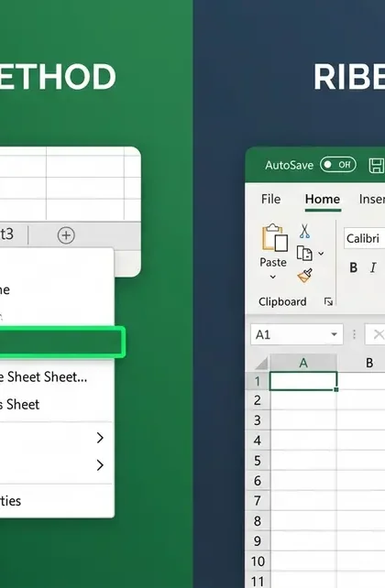Open the Copy options dropdown arrow
This screenshot has width=385, height=588.
point(321,254)
